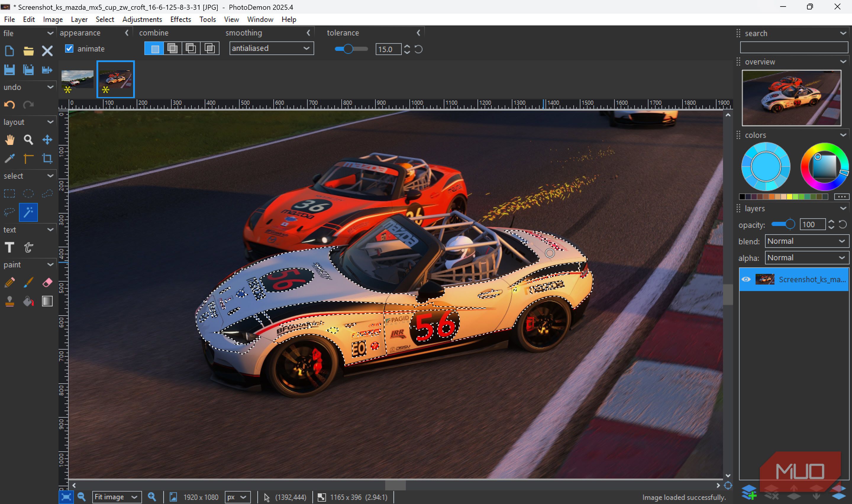Select the Crop tool

(x=47, y=158)
